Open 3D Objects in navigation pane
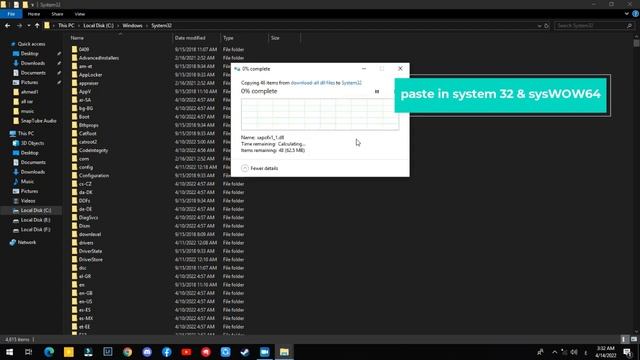The image size is (640, 360). coord(32,143)
